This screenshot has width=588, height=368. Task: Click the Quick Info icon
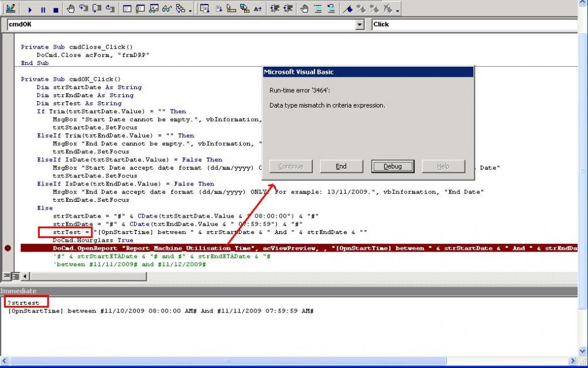pyautogui.click(x=231, y=9)
